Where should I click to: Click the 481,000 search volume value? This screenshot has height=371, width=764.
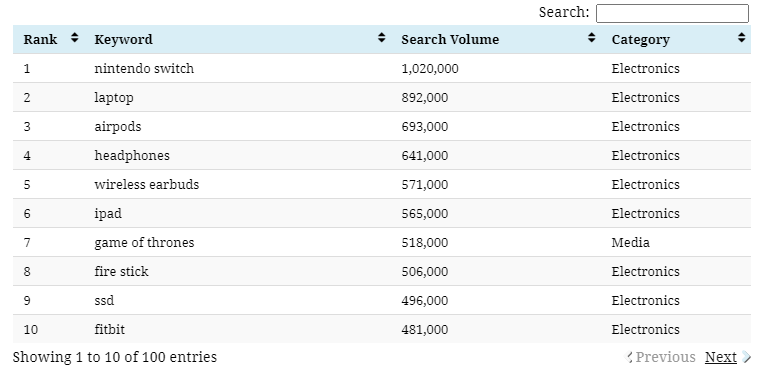pyautogui.click(x=425, y=330)
